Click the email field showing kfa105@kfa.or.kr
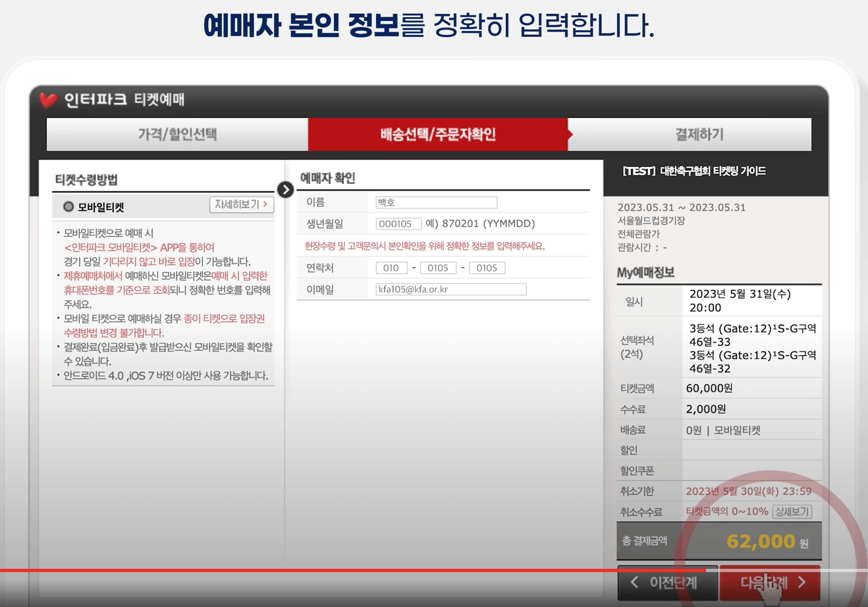 pyautogui.click(x=450, y=289)
